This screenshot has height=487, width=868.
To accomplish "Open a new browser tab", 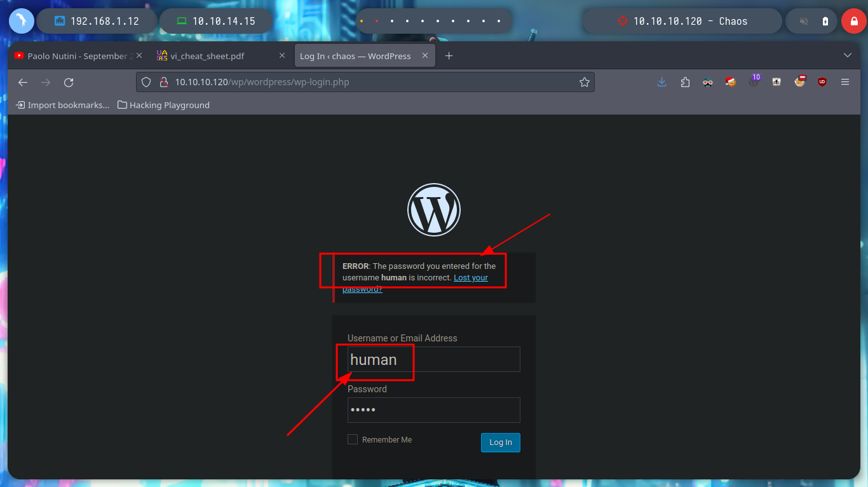I will pos(449,56).
